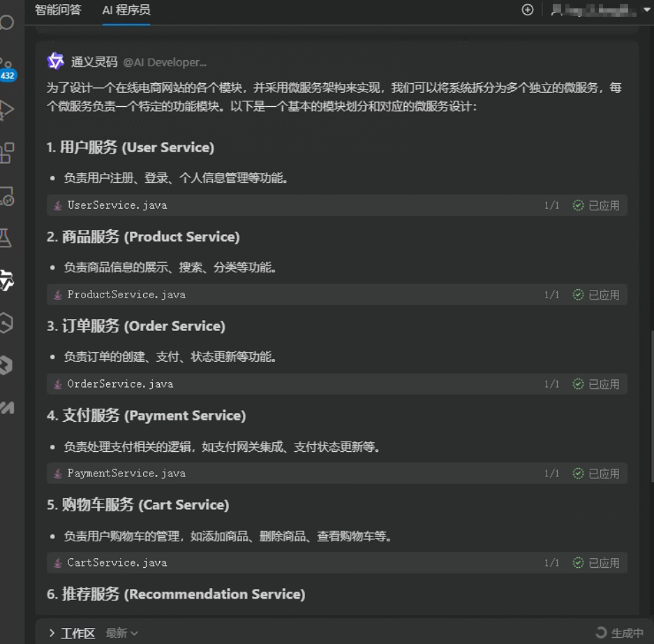Click the chat panel vertical scrollbar
Screen dimensions: 654x644
coord(651,406)
